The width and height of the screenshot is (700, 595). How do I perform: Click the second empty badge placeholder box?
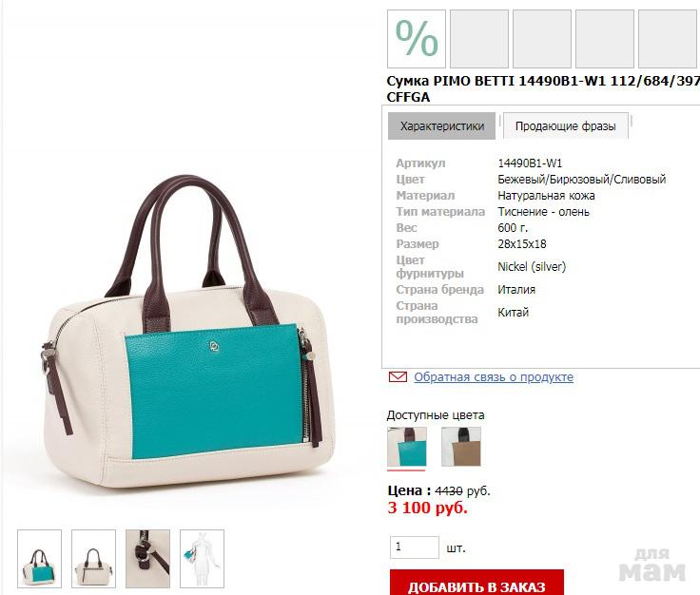[x=479, y=39]
